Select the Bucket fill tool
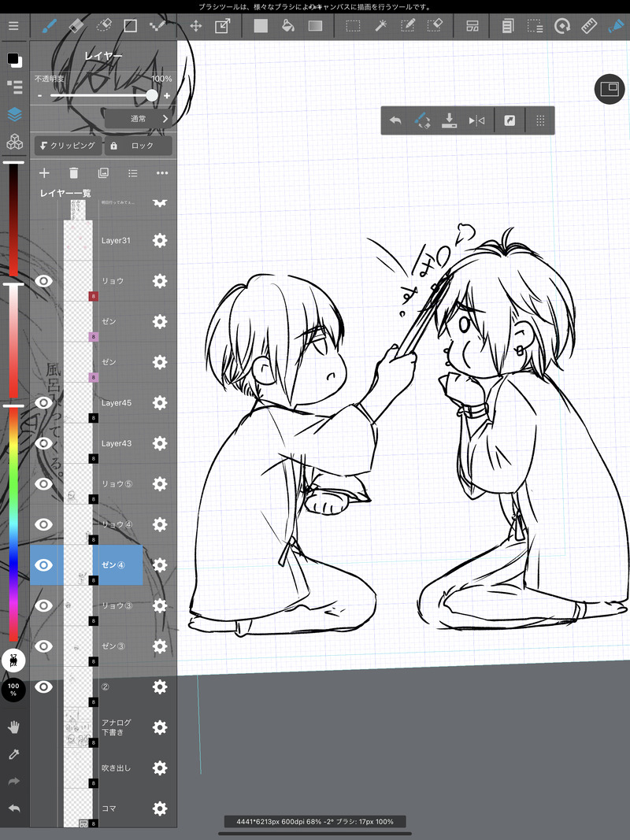630x840 pixels. 288,26
